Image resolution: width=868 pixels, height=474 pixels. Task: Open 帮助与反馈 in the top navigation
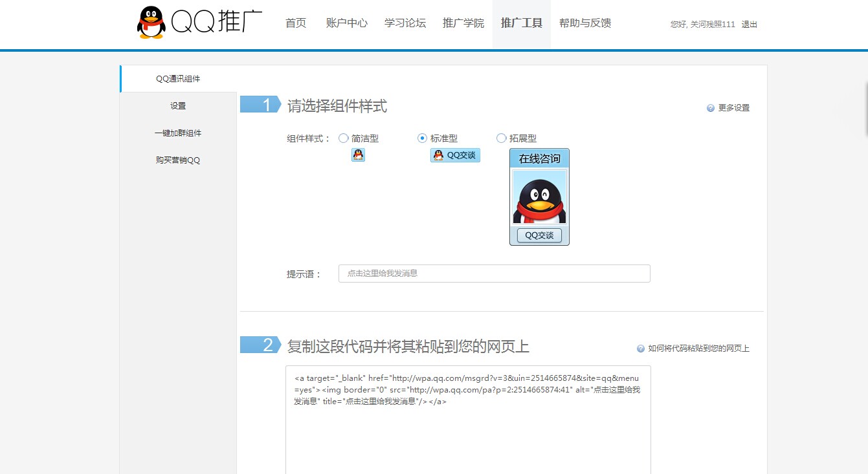[585, 23]
